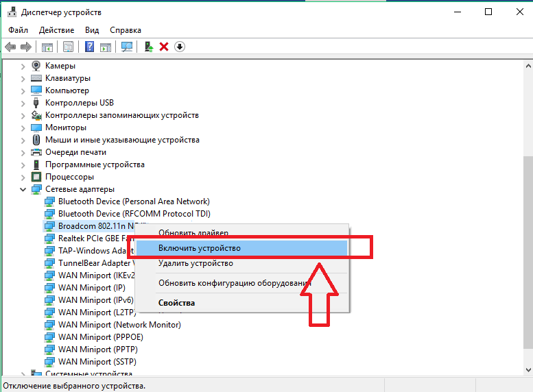The image size is (533, 392).
Task: Click the network icon beside Сетевые адаптеры
Action: 36,189
